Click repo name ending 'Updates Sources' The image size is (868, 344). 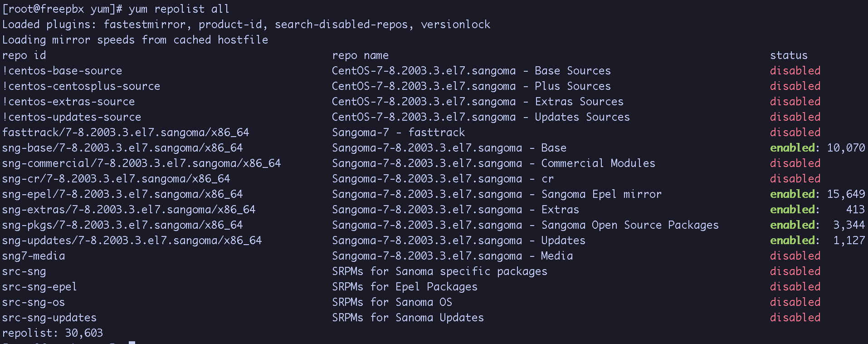pos(481,117)
